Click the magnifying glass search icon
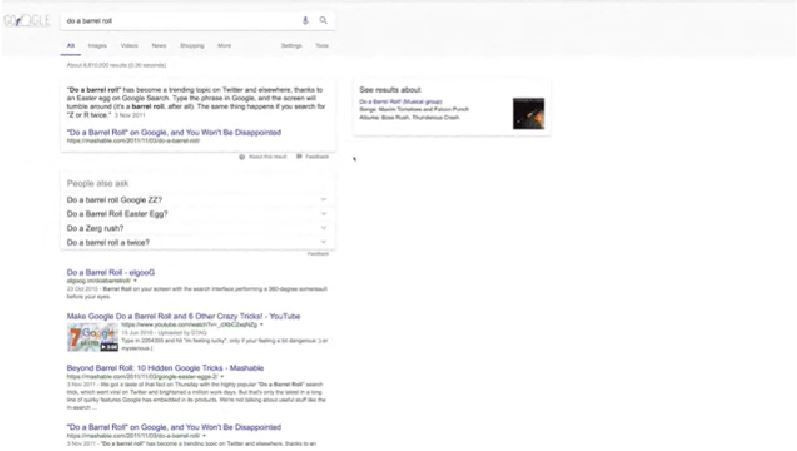The width and height of the screenshot is (797, 451). (x=323, y=20)
